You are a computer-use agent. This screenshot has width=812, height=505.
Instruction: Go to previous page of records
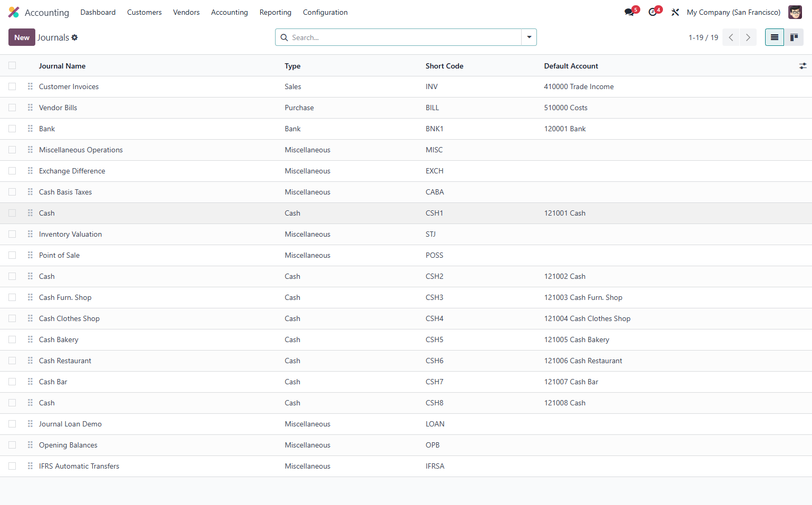[731, 37]
